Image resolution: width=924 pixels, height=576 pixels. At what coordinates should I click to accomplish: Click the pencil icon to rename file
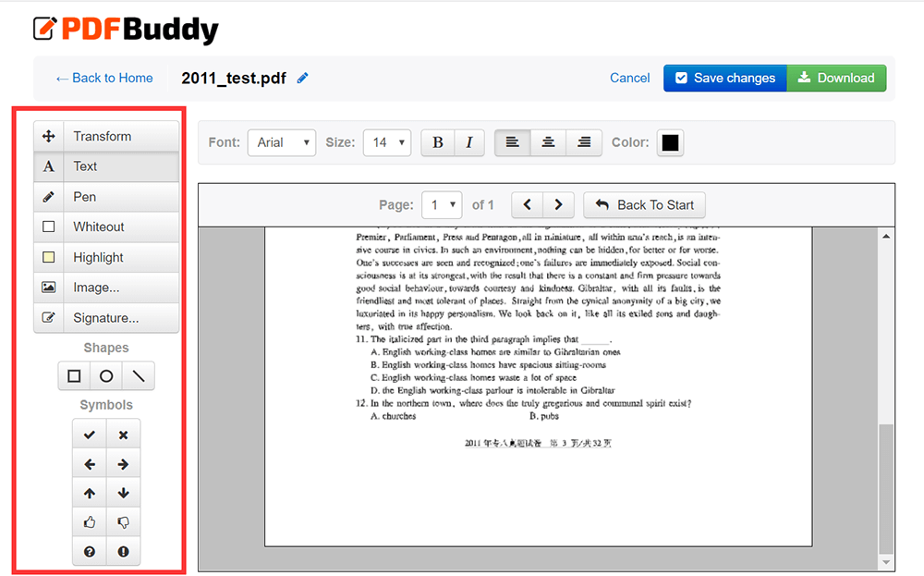click(303, 79)
